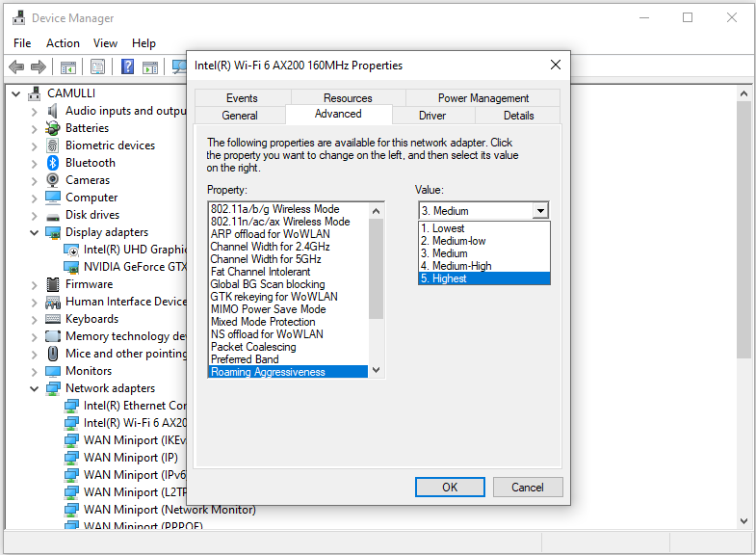Select 'WAN Miniport (Network Monitor)' tree item

tap(169, 509)
